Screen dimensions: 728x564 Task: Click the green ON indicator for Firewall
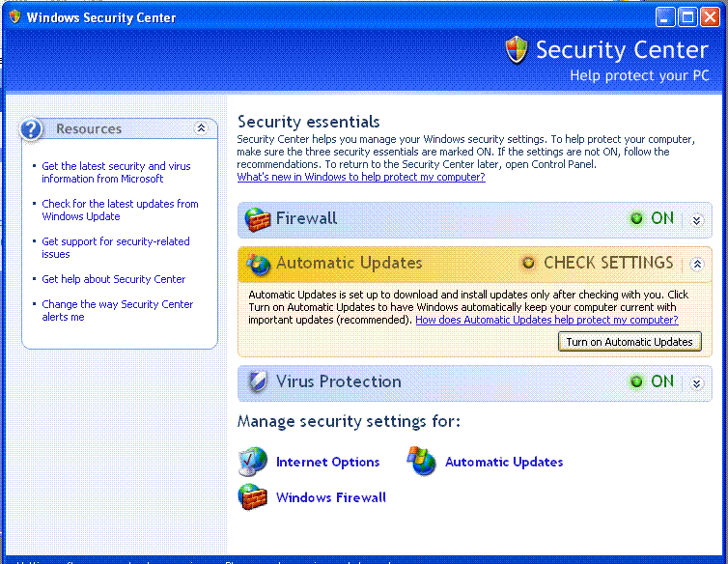click(x=636, y=218)
